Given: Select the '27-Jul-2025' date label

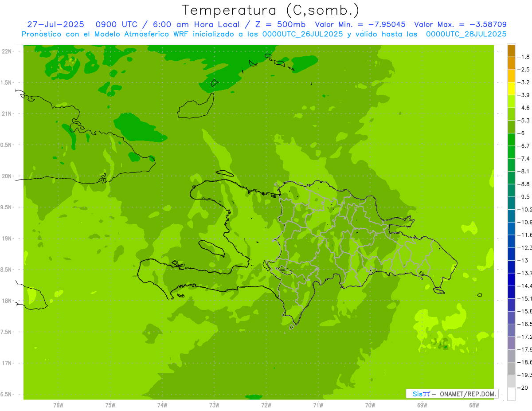Looking at the screenshot, I should [x=55, y=24].
